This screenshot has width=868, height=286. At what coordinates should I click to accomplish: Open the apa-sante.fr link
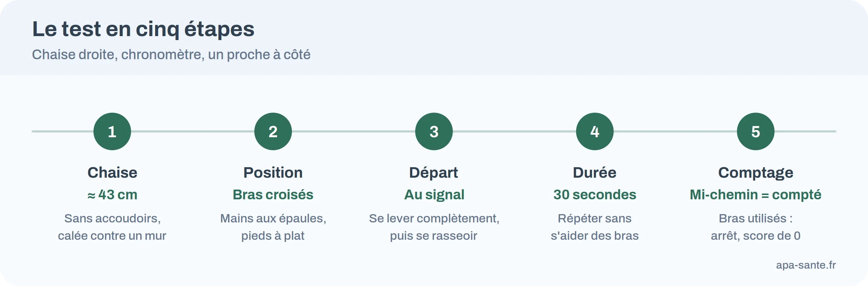pyautogui.click(x=806, y=265)
